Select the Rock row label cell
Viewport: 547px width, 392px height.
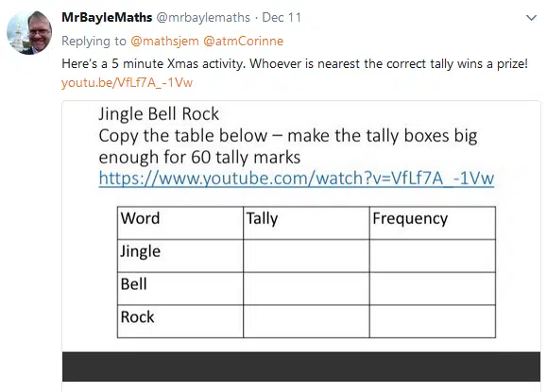(180, 321)
